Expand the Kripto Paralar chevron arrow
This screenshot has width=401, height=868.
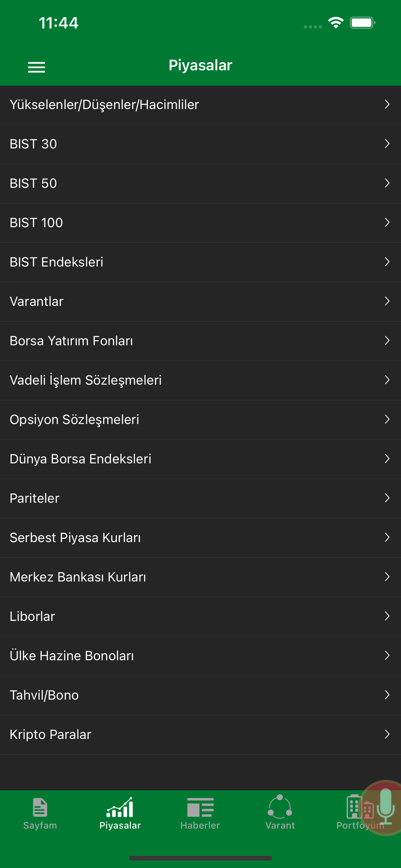[x=387, y=734]
